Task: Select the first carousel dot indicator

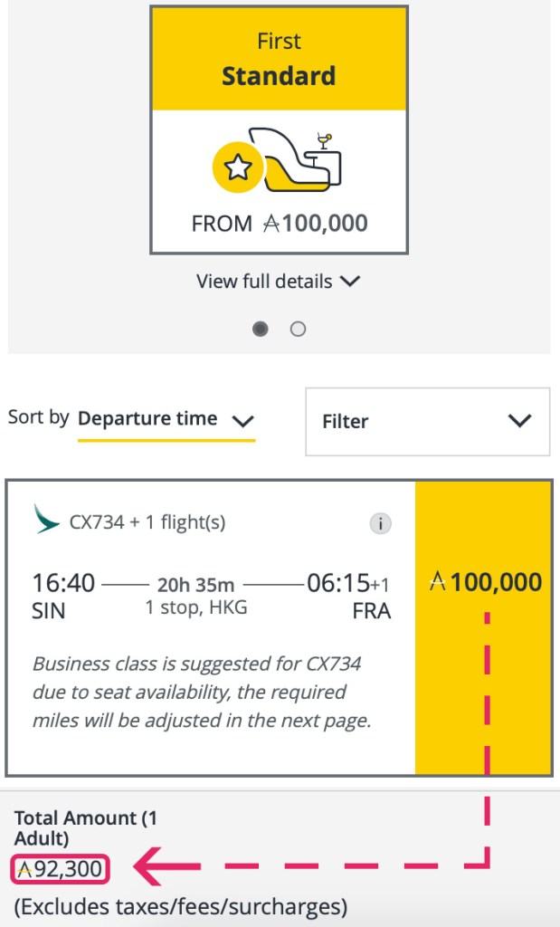Action: tap(260, 329)
